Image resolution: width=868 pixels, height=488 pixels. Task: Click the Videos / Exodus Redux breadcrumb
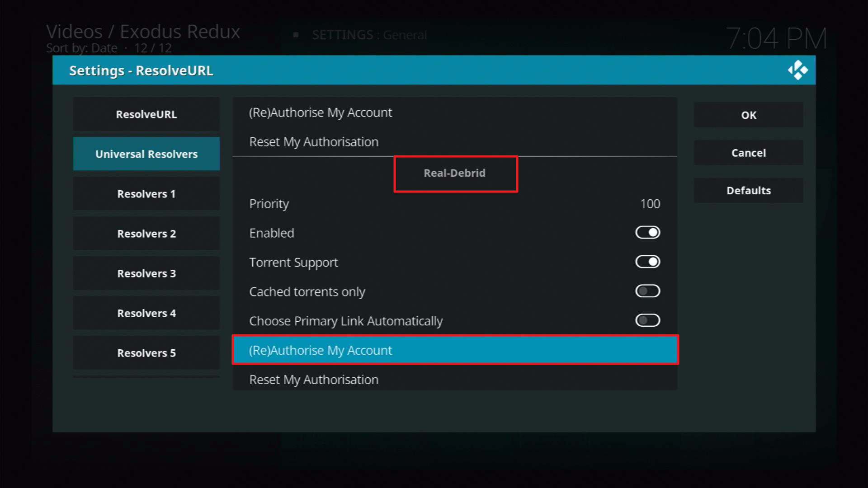click(x=143, y=32)
